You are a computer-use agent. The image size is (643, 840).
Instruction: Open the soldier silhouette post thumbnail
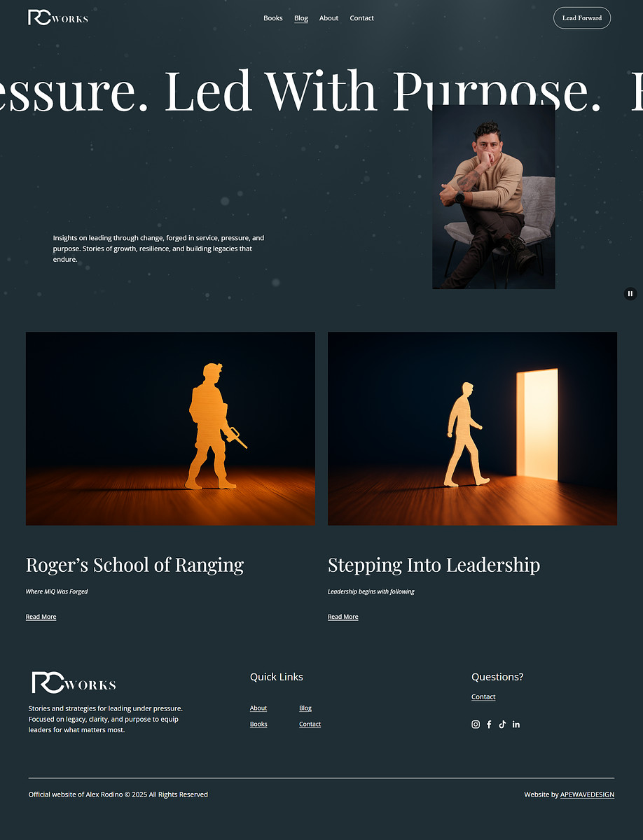(170, 428)
